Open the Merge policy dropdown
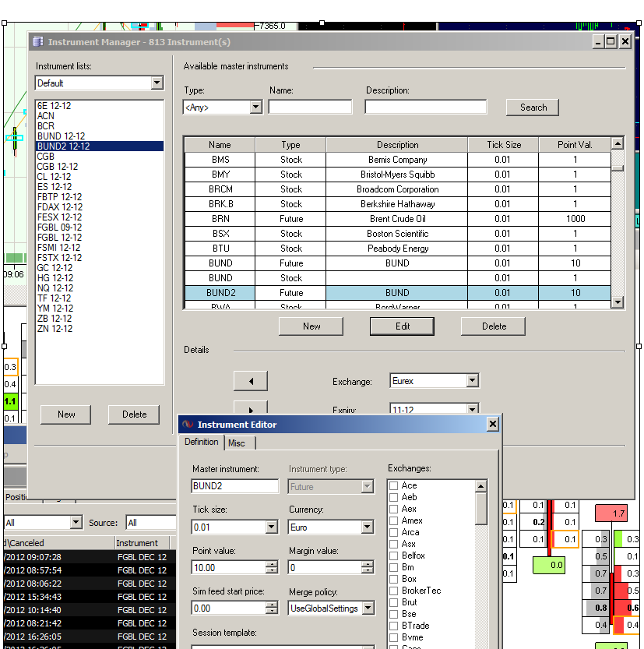Screen dimensions: 644x649 [x=368, y=608]
